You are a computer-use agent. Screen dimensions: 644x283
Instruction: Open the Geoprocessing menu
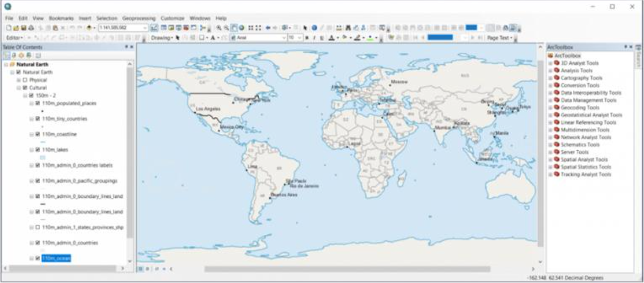coord(139,18)
